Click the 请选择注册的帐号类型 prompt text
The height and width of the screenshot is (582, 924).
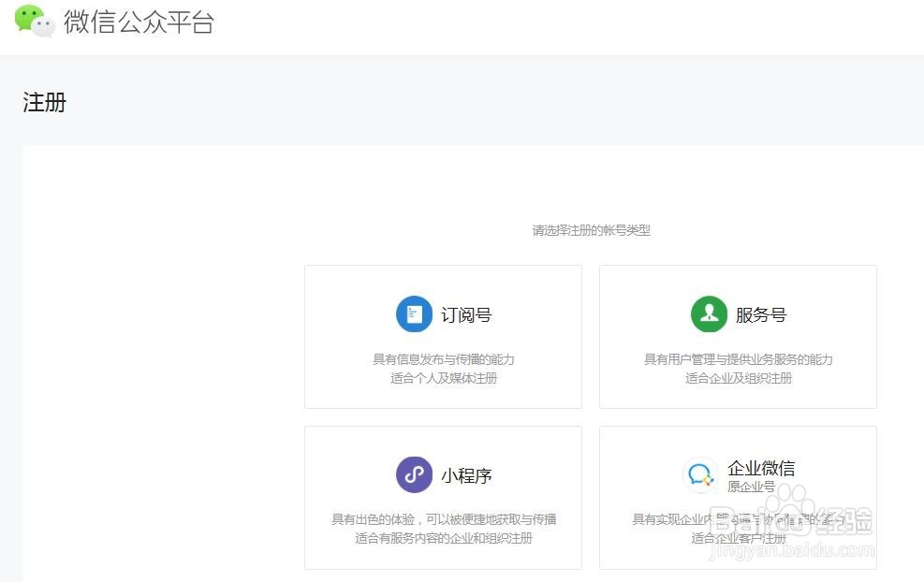pos(591,230)
